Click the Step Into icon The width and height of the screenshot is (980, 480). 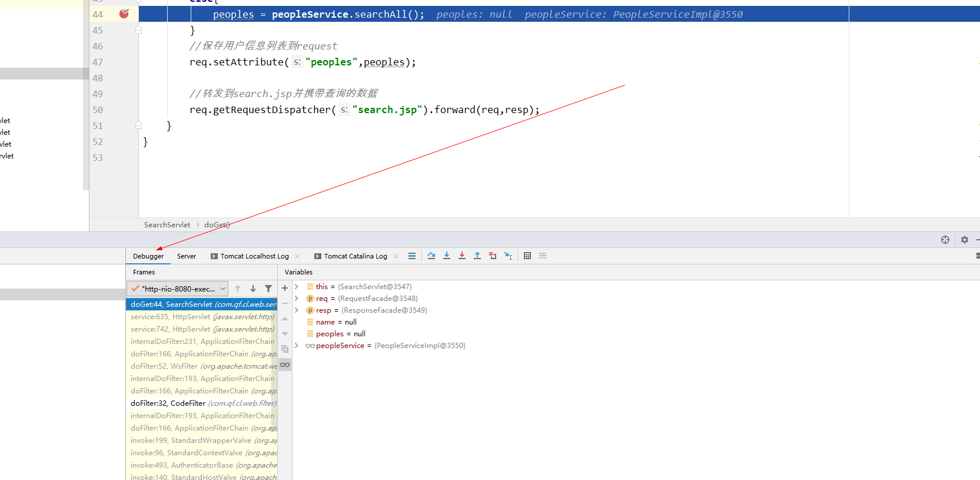pyautogui.click(x=447, y=256)
